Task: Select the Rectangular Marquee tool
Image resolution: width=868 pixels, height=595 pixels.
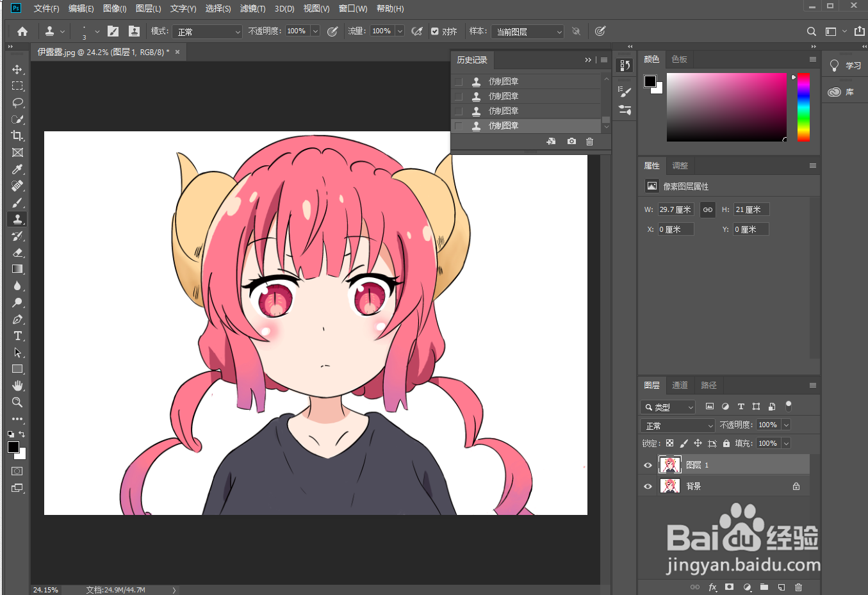Action: [x=17, y=86]
